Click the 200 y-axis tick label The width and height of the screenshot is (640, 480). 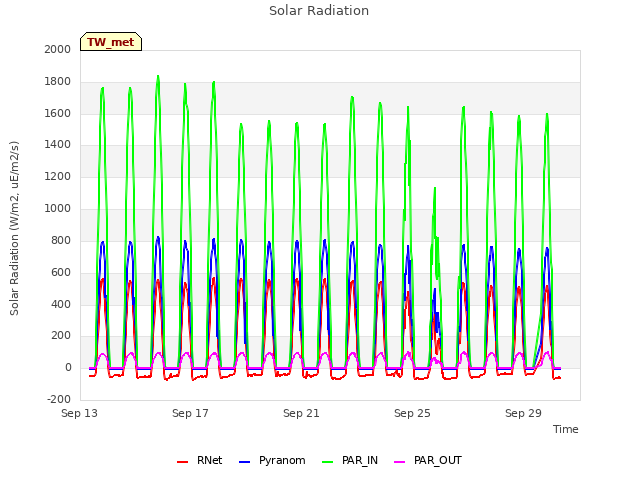pos(61,336)
